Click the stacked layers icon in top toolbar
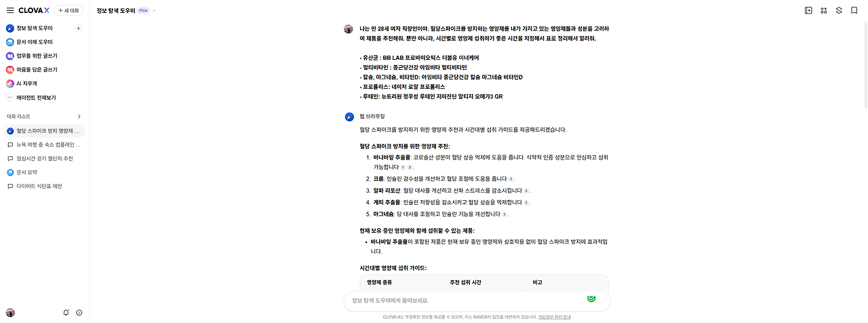 click(839, 10)
